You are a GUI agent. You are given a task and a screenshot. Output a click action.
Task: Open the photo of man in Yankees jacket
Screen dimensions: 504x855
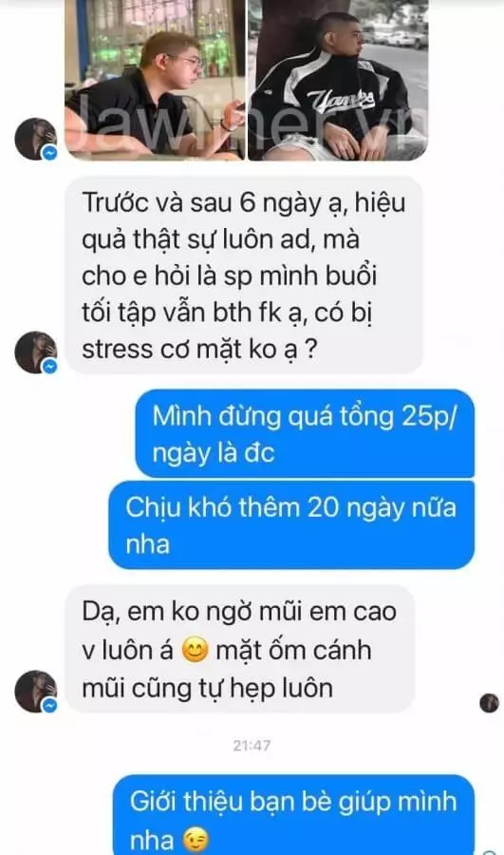pyautogui.click(x=338, y=80)
